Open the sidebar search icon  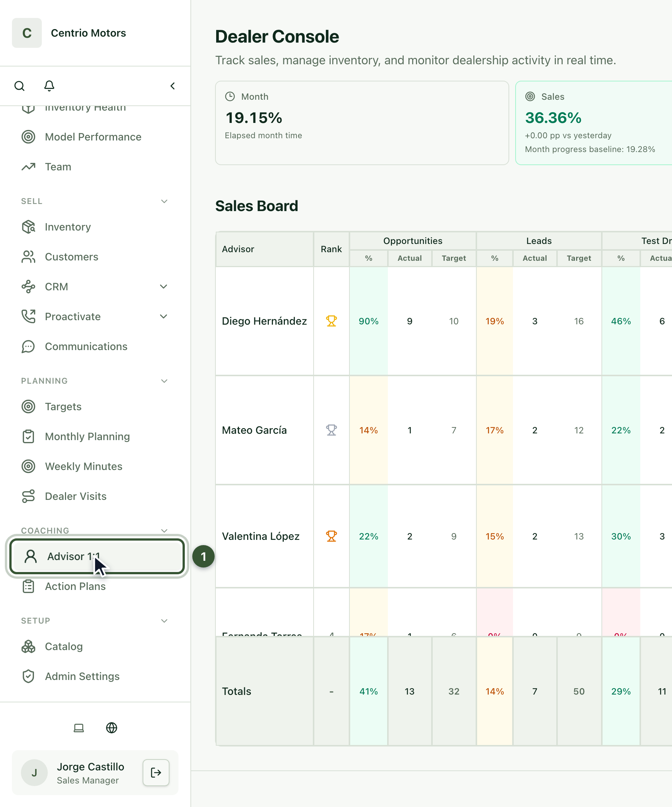coord(19,86)
